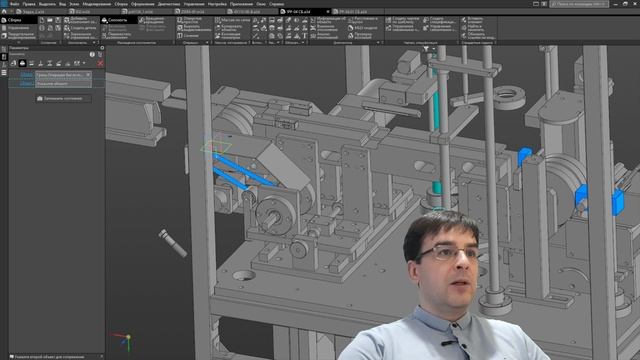
Task: Click the 'Расстояние и угол' measurement command
Action: [x=364, y=20]
